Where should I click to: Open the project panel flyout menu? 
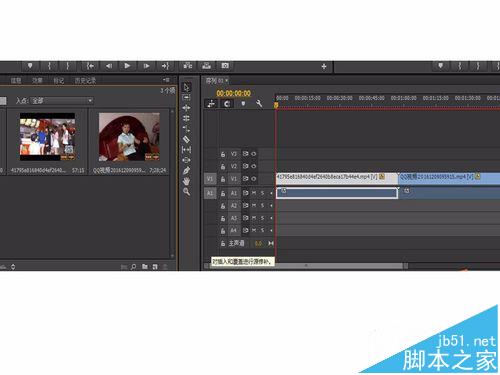click(166, 80)
